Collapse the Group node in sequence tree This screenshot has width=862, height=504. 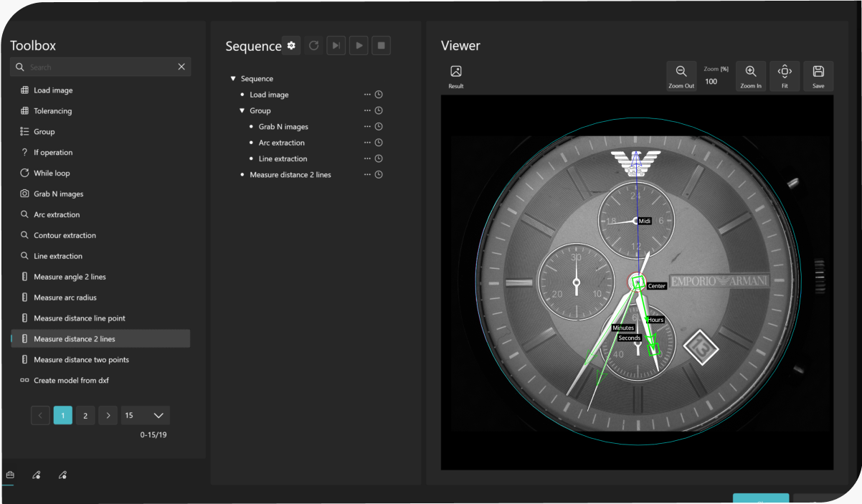[242, 110]
